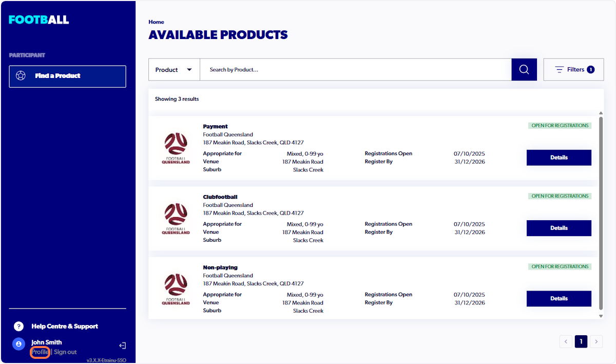Click Registrations Open date on Non-playing card
The width and height of the screenshot is (616, 364).
point(469,295)
